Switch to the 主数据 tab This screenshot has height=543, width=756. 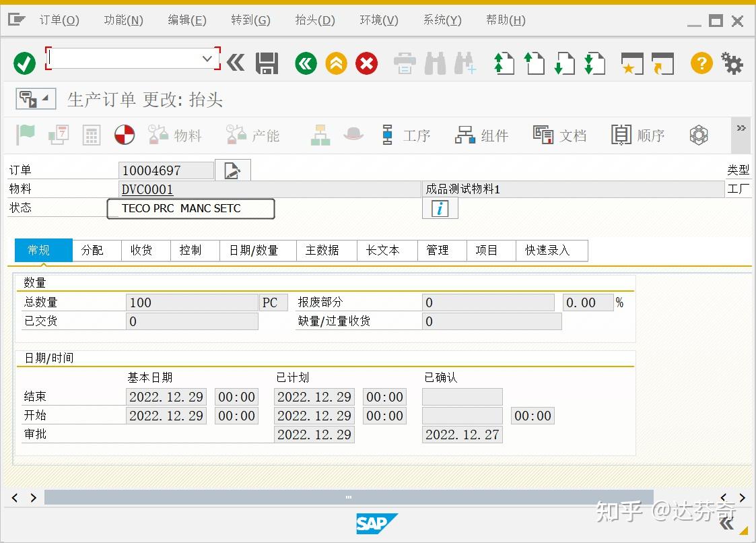click(x=326, y=250)
